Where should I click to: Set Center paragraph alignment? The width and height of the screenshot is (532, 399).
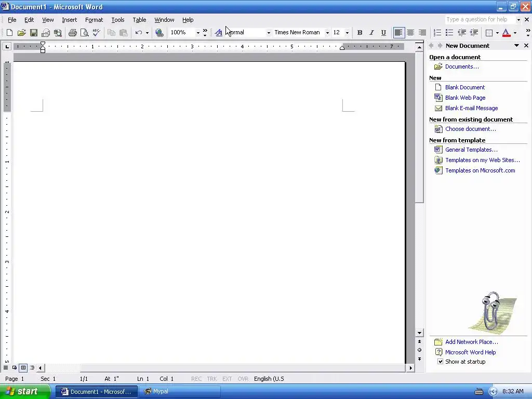(410, 33)
